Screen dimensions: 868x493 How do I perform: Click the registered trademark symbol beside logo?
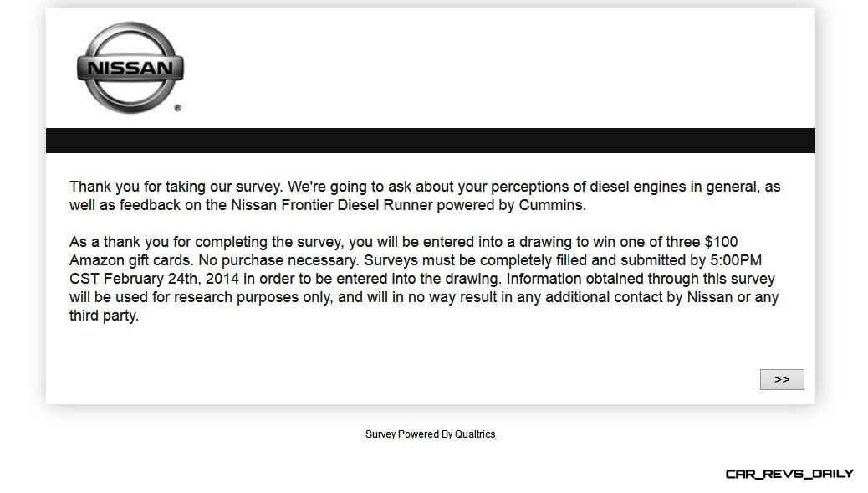[x=177, y=108]
